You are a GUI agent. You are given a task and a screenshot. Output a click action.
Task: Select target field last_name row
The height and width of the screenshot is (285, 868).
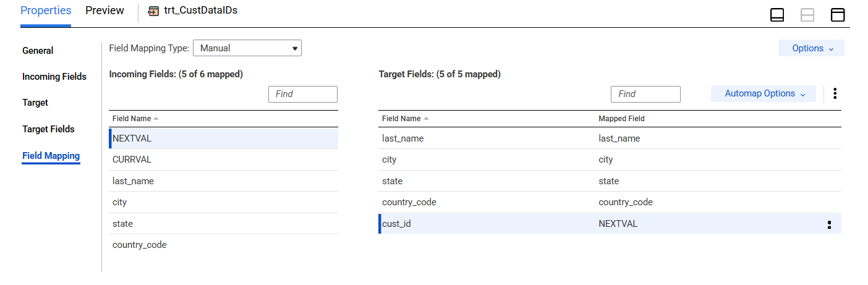pyautogui.click(x=610, y=138)
